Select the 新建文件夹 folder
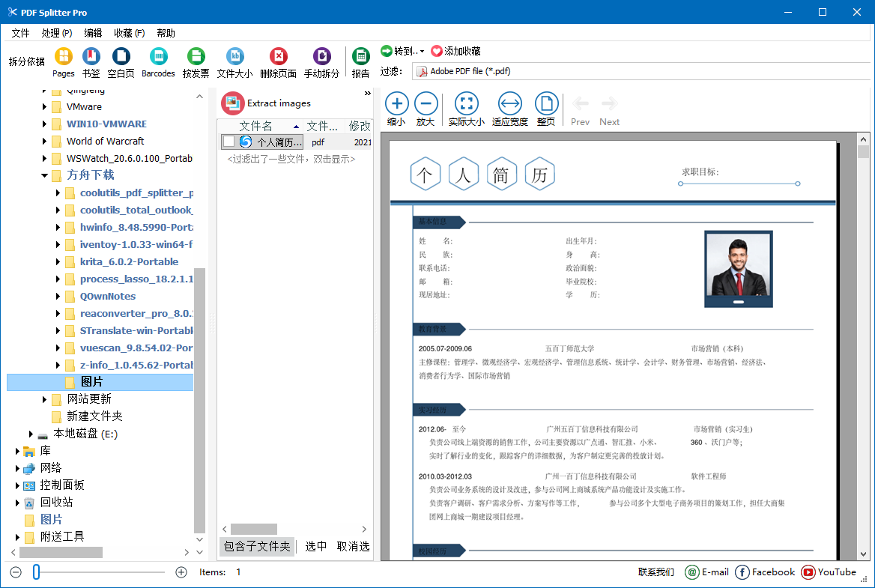This screenshot has height=588, width=875. tap(94, 416)
